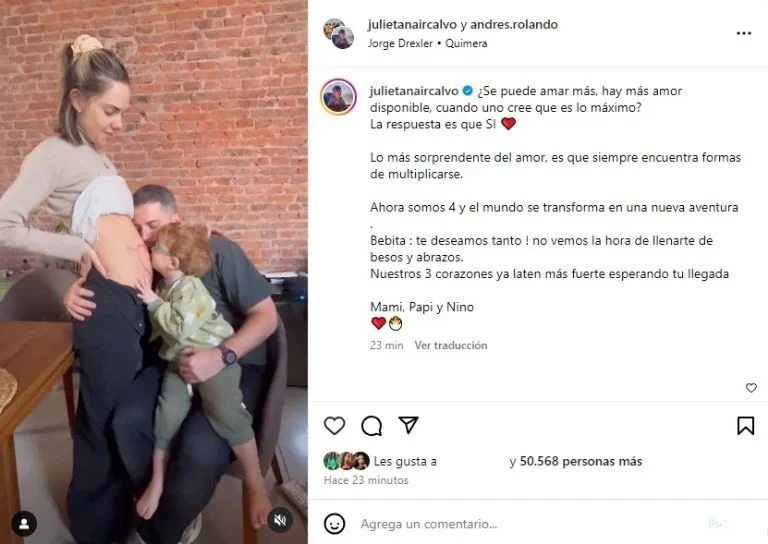Click Ver traducción under the caption
The width and height of the screenshot is (768, 544).
(451, 345)
